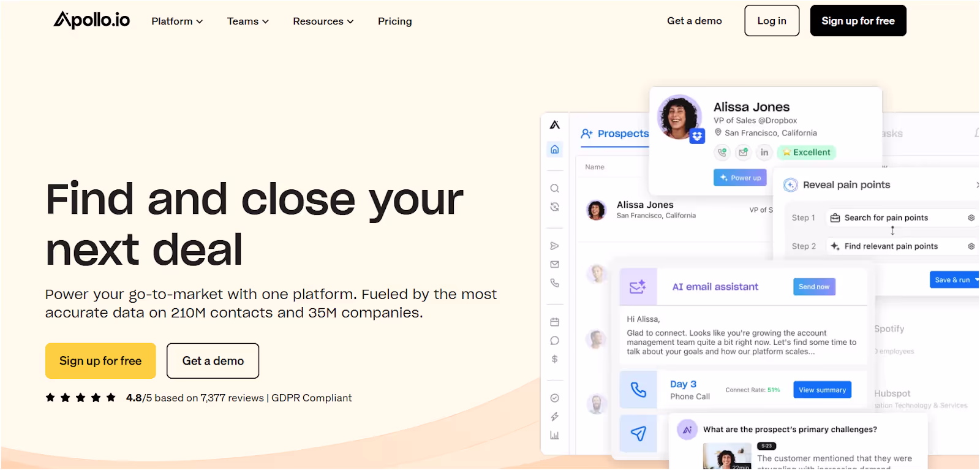980x470 pixels.
Task: Select the search magnifier icon in sidebar
Action: 555,189
